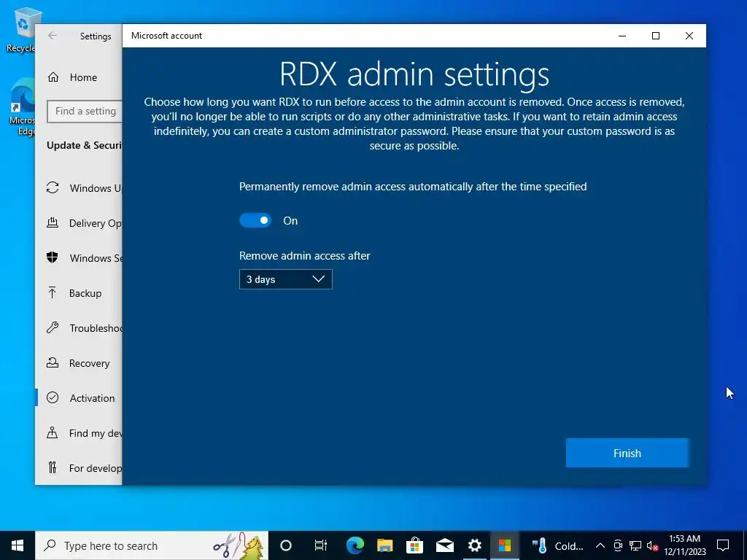Open File Explorer from taskbar
This screenshot has width=747, height=560.
(x=385, y=545)
